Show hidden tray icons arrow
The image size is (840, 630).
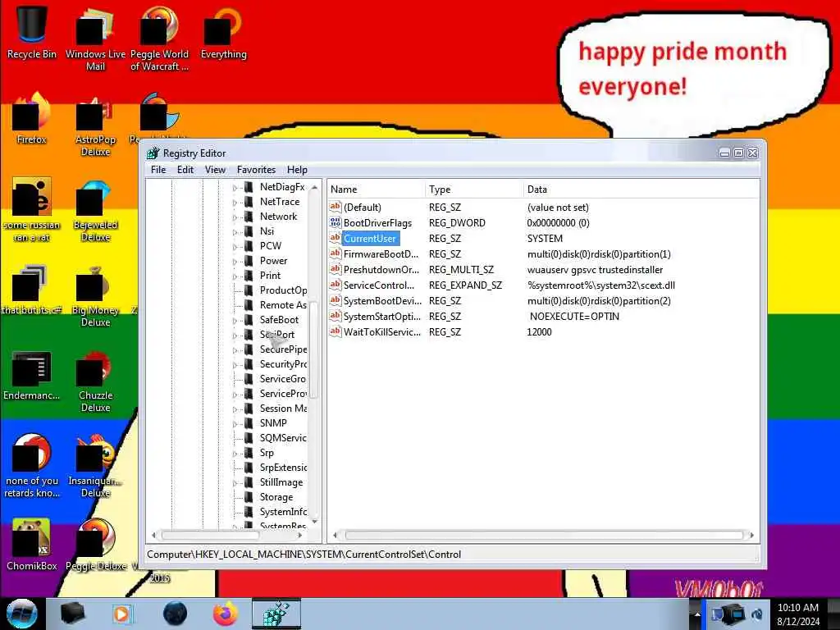pos(697,614)
